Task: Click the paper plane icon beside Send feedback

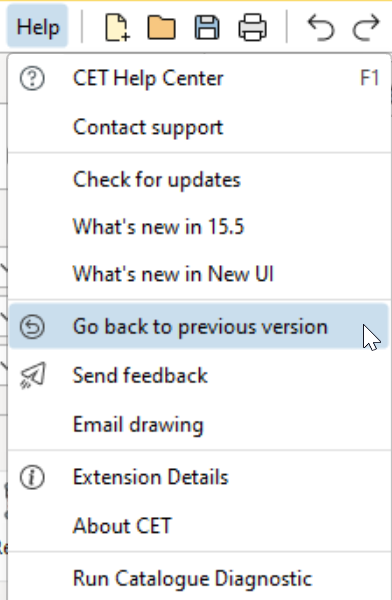Action: click(33, 375)
